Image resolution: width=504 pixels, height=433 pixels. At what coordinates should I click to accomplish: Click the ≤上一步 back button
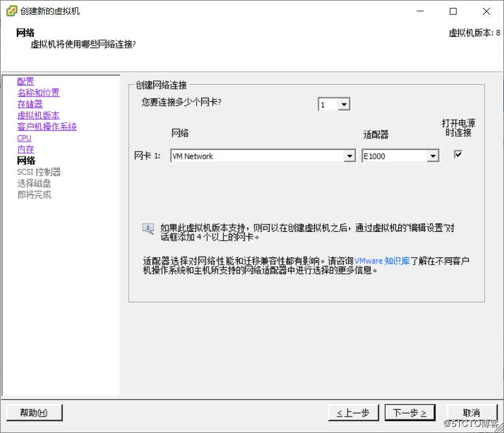pos(353,413)
